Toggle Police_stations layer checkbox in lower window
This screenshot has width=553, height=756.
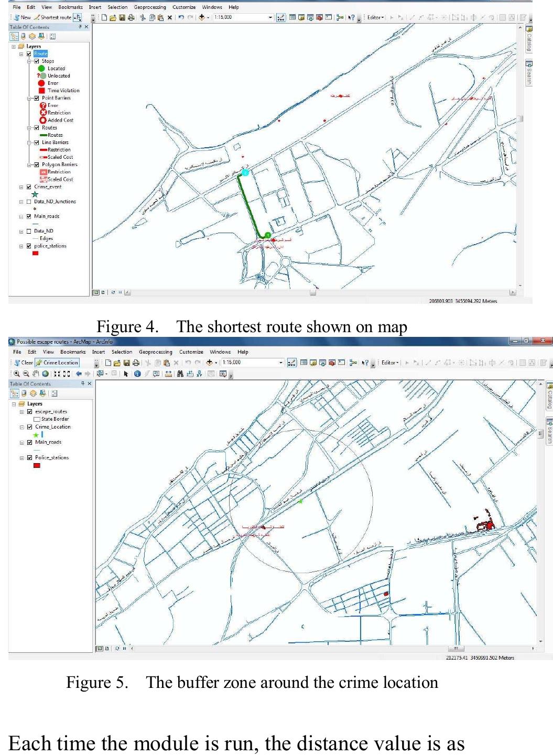pos(29,458)
